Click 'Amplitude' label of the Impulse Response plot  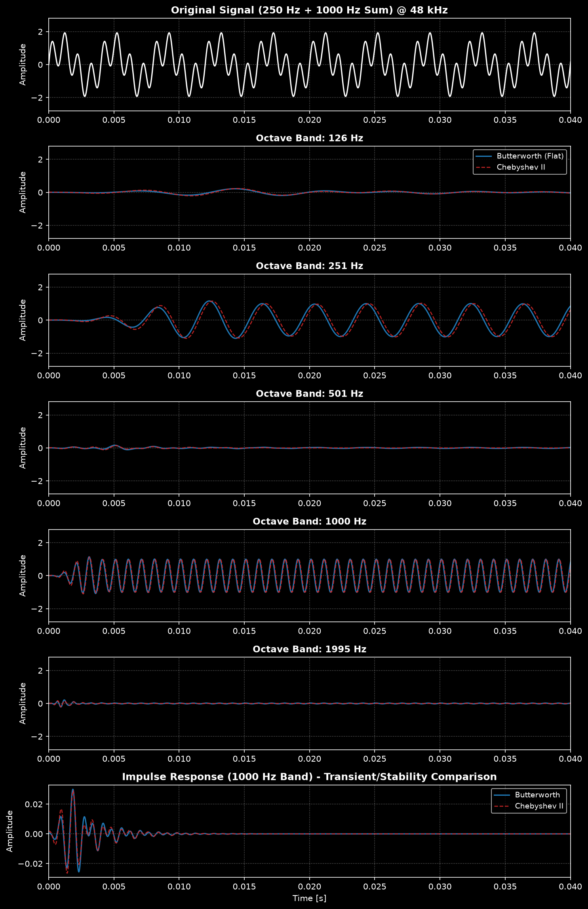click(x=10, y=831)
